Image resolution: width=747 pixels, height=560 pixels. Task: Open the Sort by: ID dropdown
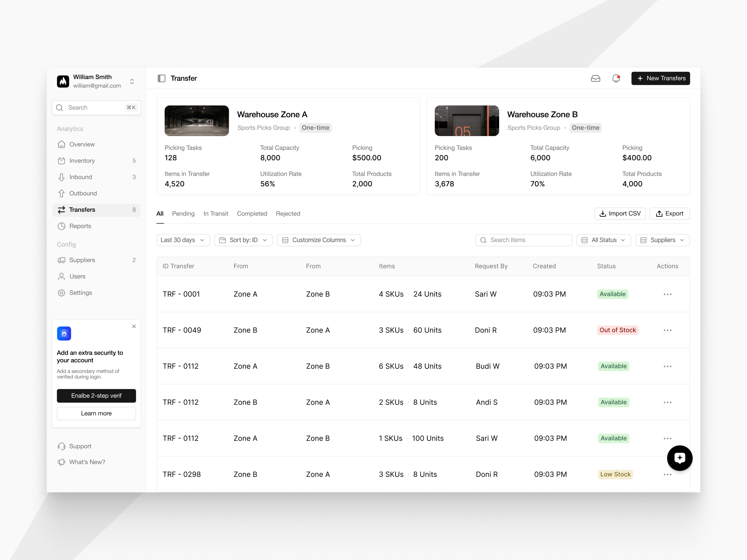[x=243, y=240]
